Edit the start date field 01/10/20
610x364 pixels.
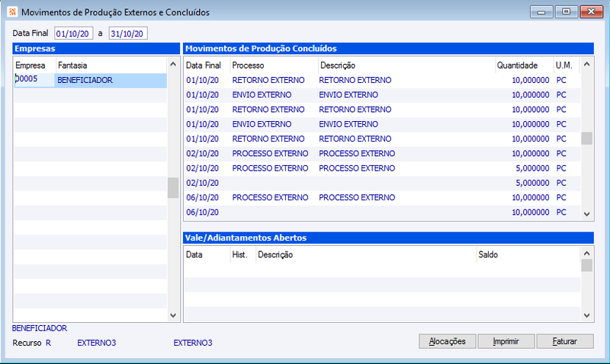pyautogui.click(x=73, y=34)
